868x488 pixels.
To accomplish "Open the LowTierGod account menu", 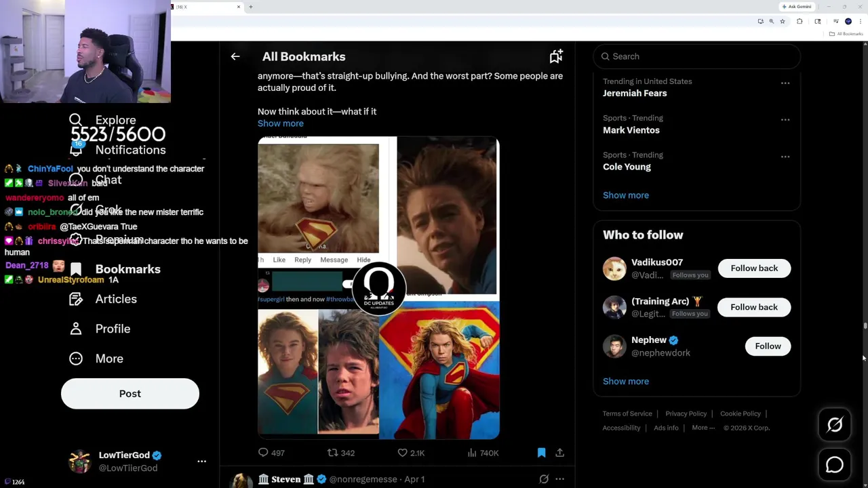I will point(201,461).
